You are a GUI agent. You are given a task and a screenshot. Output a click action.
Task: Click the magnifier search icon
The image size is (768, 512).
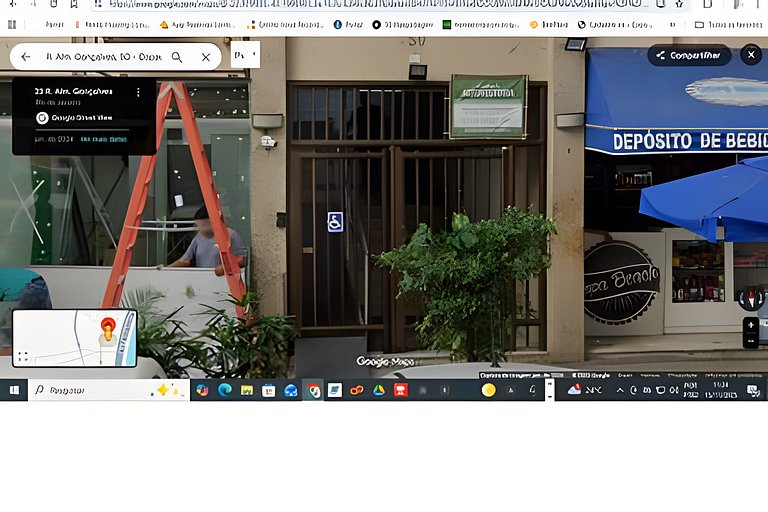pyautogui.click(x=177, y=57)
